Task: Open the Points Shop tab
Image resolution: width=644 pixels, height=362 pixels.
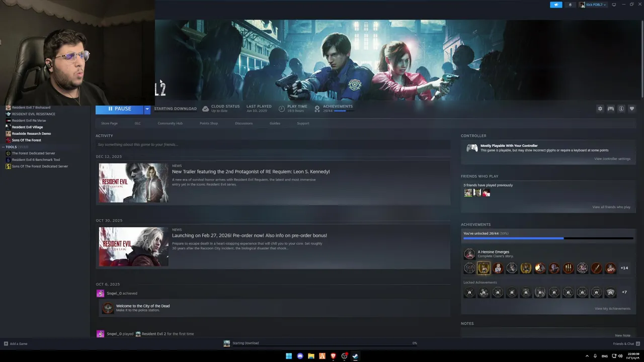Action: pos(209,123)
